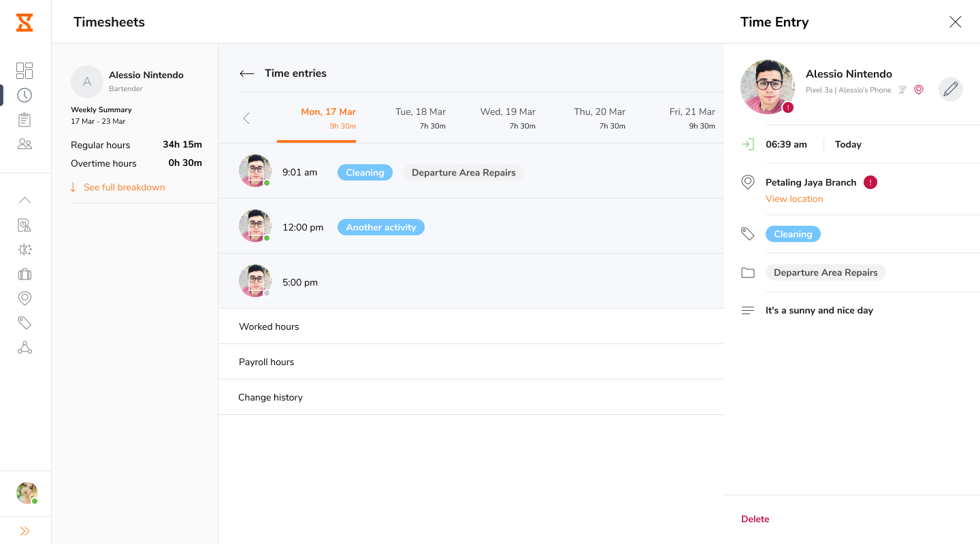Collapse the sidebar section with up chevron
Viewport: 980px width, 544px height.
click(x=24, y=200)
